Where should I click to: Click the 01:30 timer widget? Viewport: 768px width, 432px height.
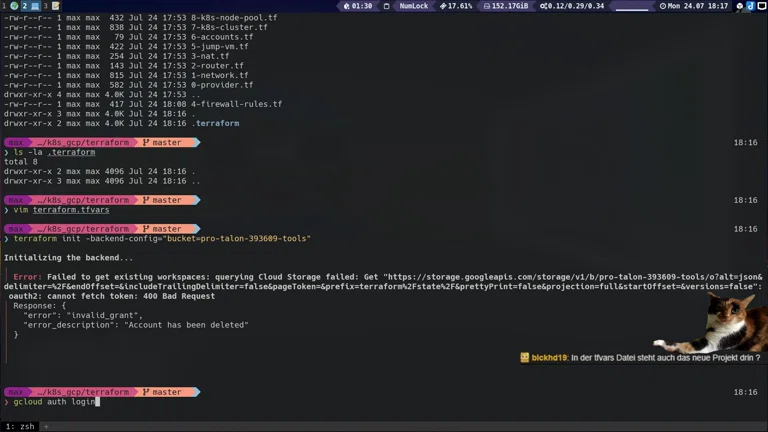tap(357, 6)
